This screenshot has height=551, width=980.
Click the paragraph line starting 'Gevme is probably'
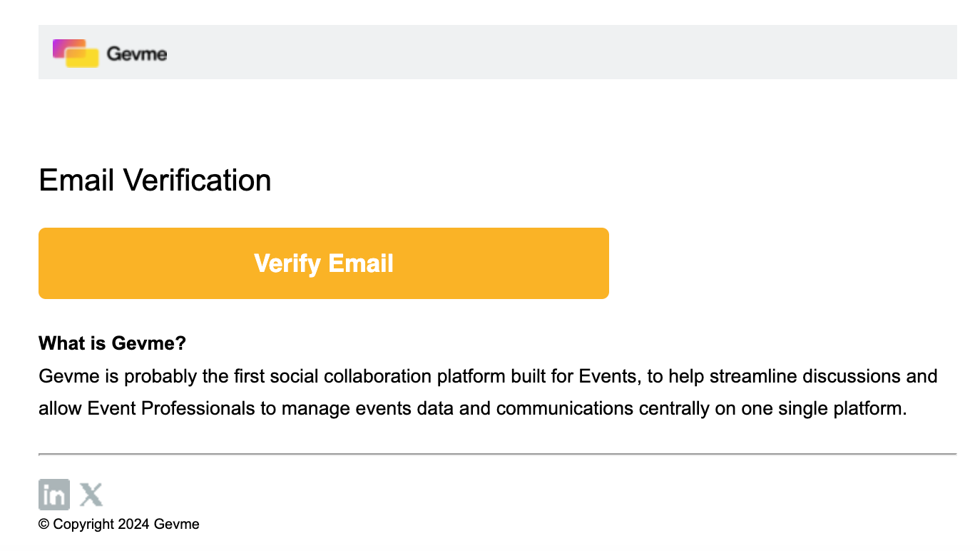coord(488,376)
